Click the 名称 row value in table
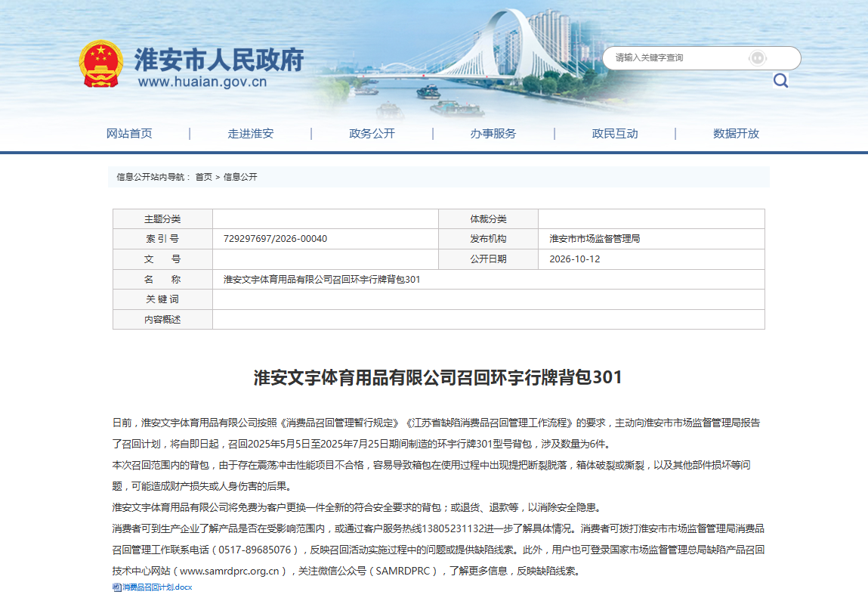Viewport: 868px width, 601px height. click(x=322, y=280)
